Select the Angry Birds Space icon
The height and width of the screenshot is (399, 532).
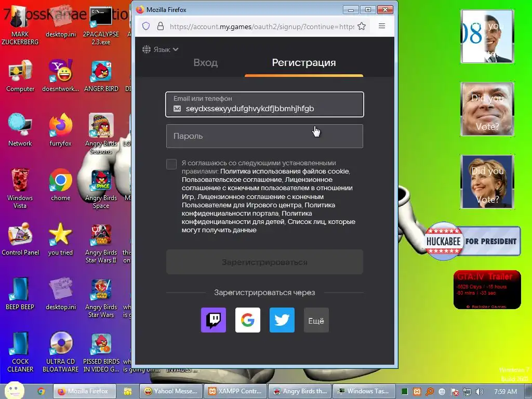pos(101,189)
